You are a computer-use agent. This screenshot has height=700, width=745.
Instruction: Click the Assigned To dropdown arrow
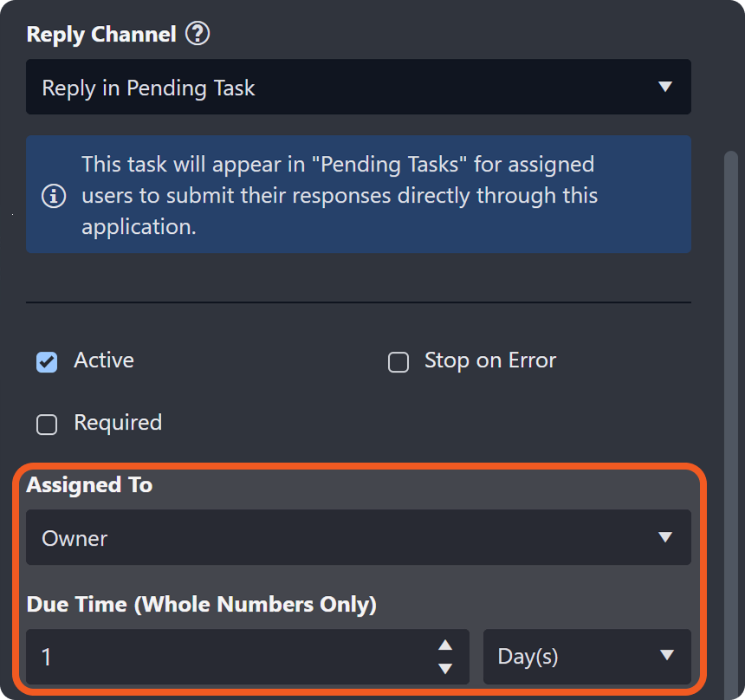pos(665,537)
